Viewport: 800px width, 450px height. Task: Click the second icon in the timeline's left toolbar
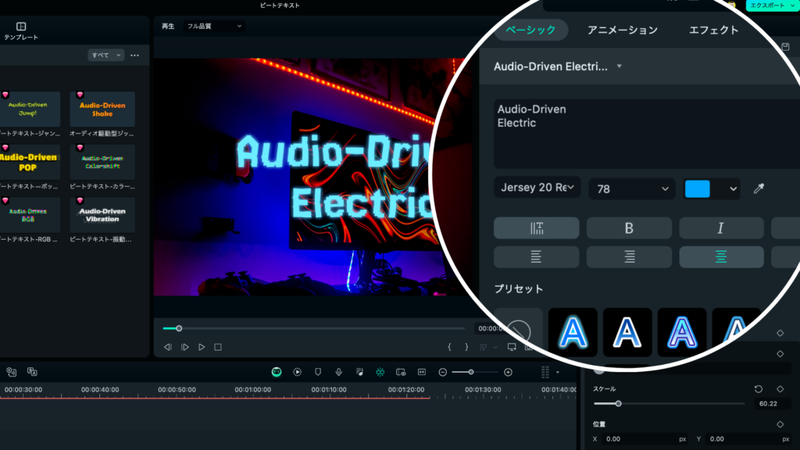tap(32, 371)
